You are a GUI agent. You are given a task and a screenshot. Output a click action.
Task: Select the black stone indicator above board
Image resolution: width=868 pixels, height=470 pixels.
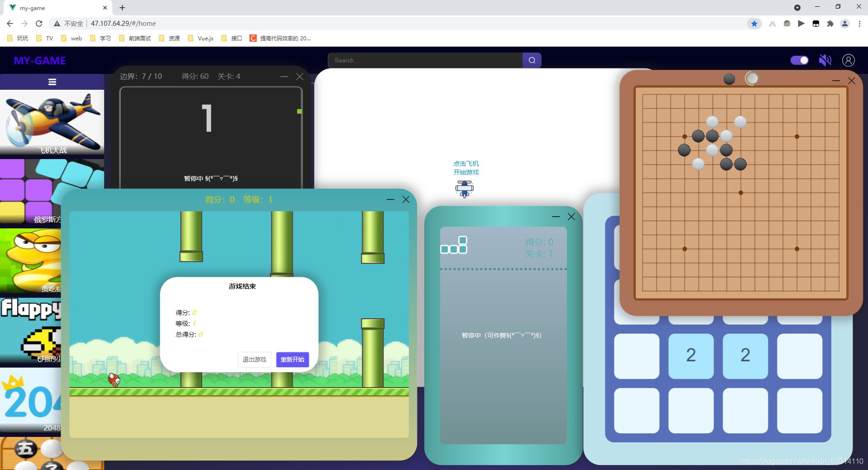point(729,79)
